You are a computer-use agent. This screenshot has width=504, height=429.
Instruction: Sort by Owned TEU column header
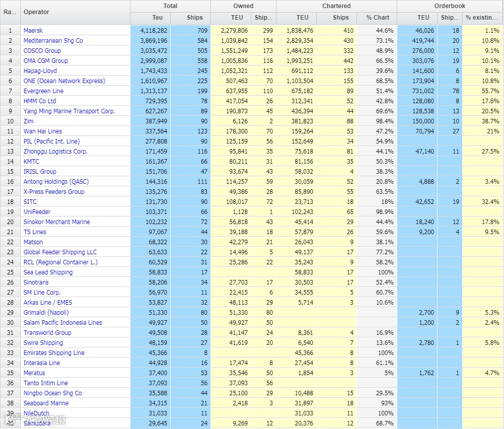231,18
